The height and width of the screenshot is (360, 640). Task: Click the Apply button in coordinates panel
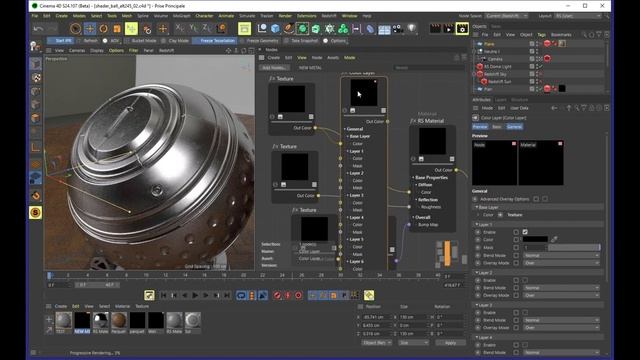(x=450, y=343)
